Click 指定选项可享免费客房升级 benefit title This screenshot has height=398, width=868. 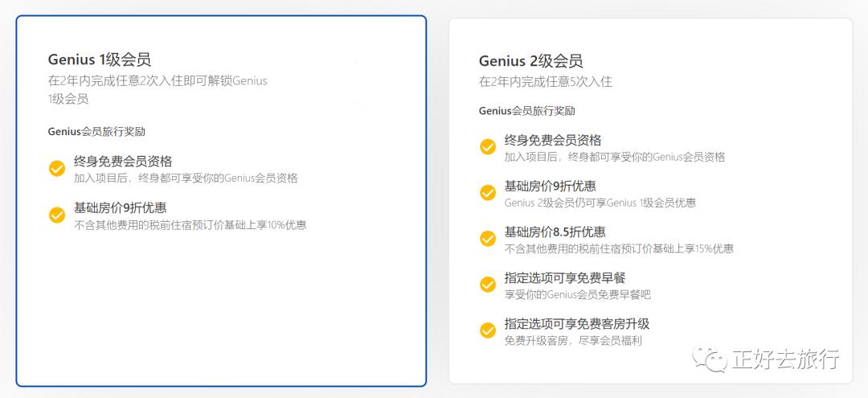click(x=577, y=323)
